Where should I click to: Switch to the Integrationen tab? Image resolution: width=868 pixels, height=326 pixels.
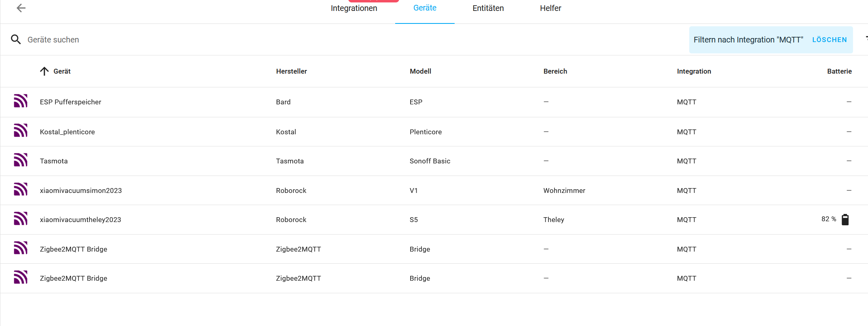pyautogui.click(x=354, y=8)
